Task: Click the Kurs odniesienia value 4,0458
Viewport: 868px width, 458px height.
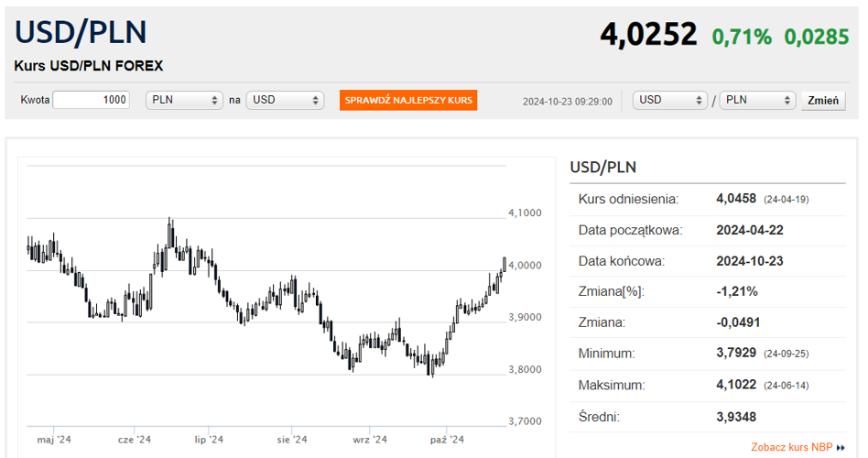Action: pos(738,199)
